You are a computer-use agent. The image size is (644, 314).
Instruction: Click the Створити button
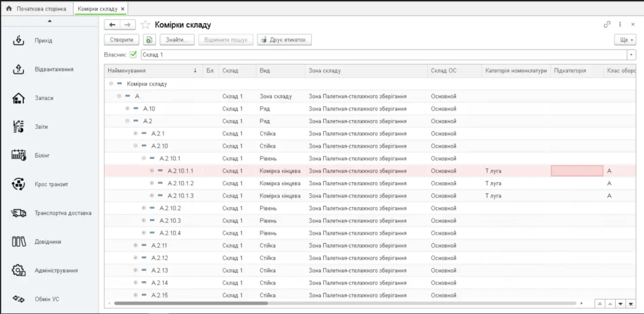pos(121,40)
